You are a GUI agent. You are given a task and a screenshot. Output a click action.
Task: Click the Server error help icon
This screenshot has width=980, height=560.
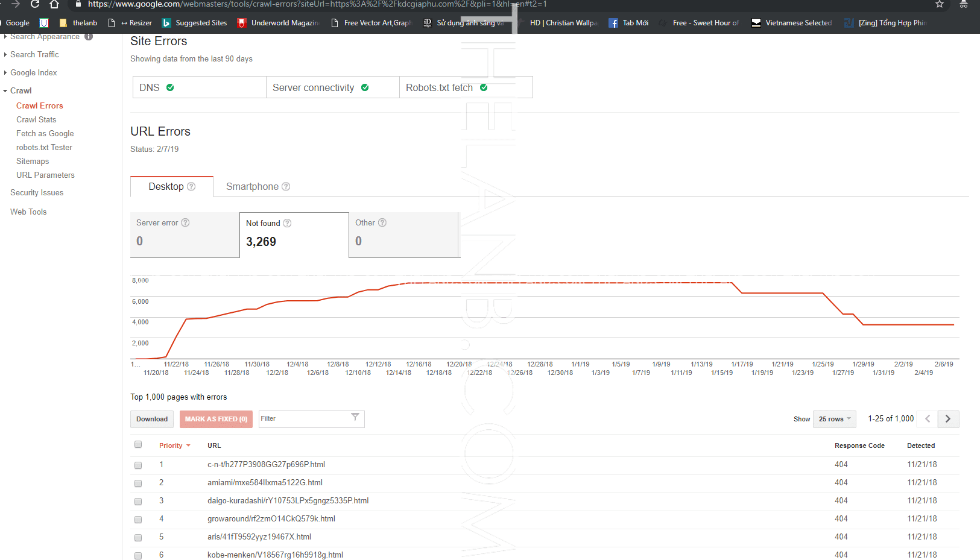185,222
